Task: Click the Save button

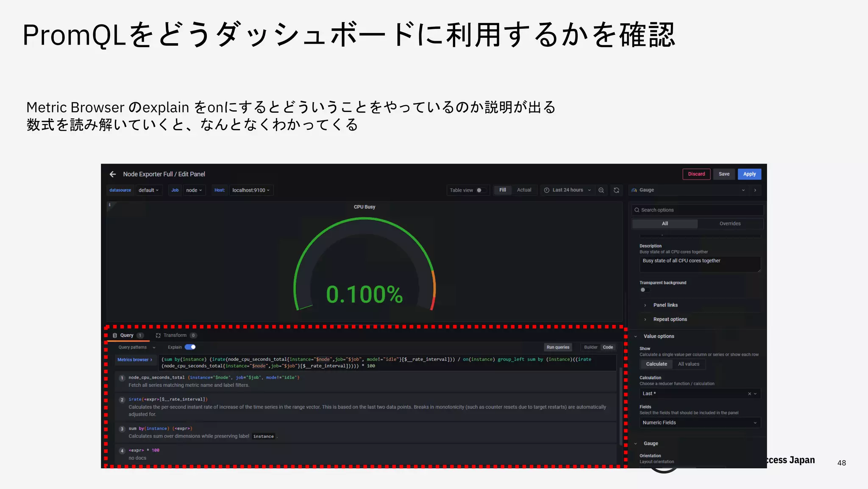Action: (x=724, y=174)
